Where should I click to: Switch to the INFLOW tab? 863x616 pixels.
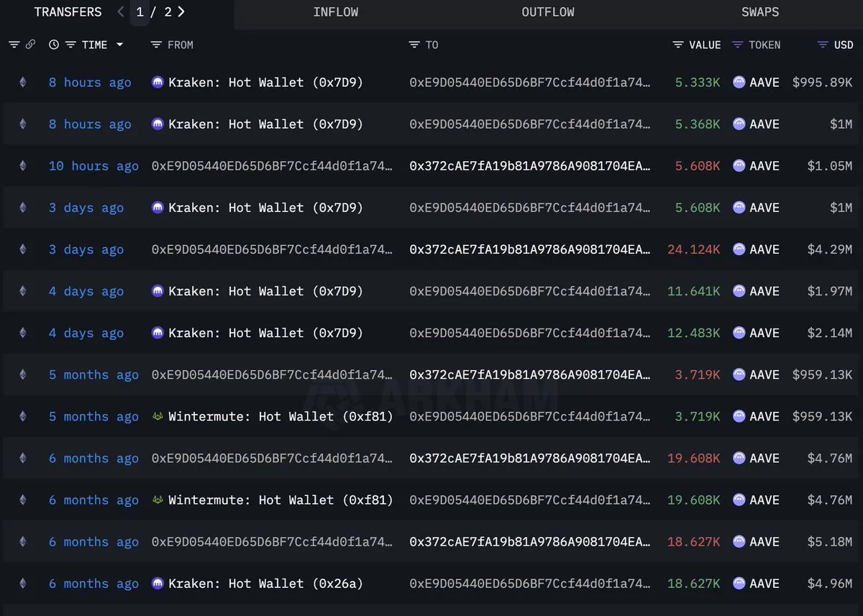tap(336, 12)
